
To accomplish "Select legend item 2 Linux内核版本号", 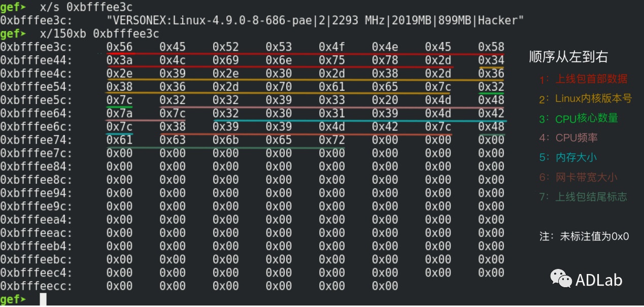I will (x=586, y=98).
